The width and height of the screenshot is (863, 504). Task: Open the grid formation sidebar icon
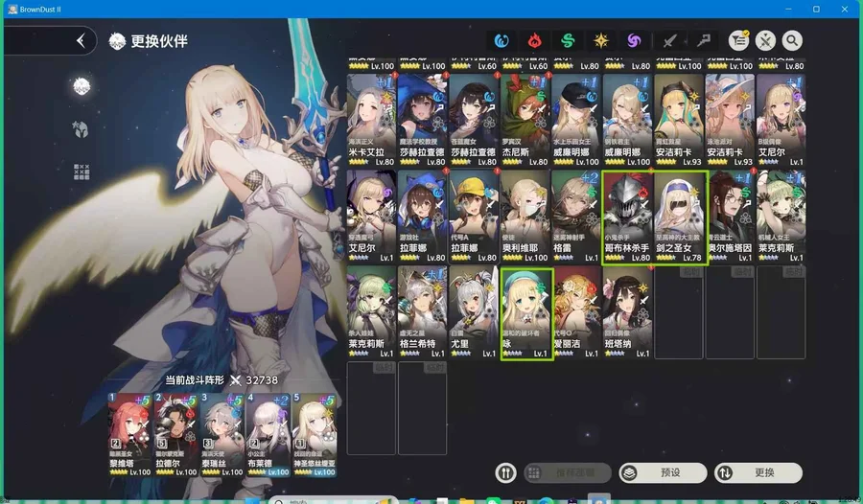82,172
